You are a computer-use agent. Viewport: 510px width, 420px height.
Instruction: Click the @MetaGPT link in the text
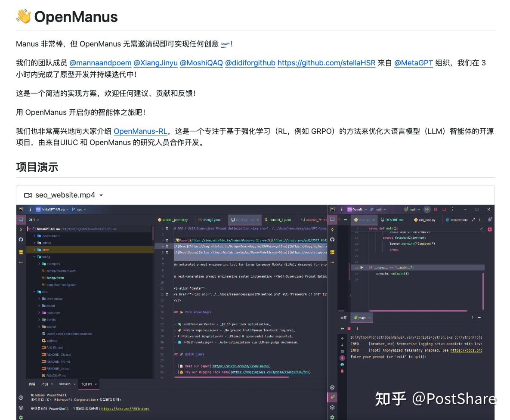click(x=413, y=62)
